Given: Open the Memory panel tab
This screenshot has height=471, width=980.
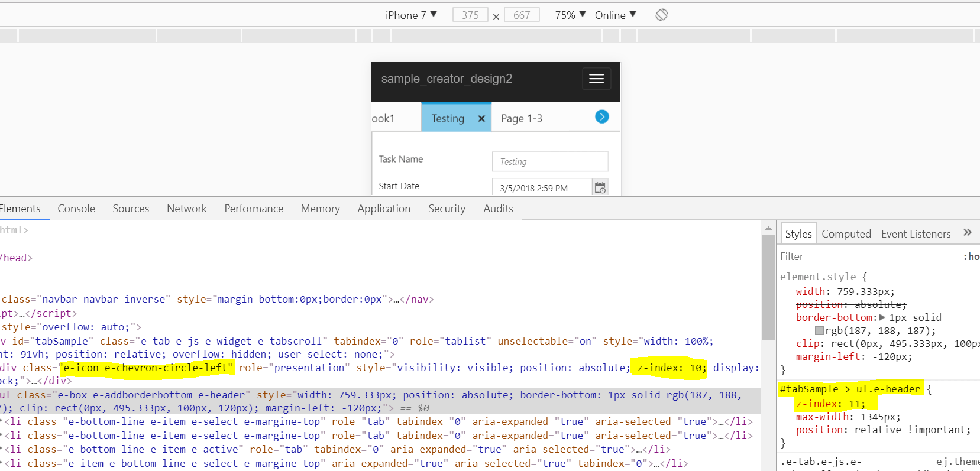Looking at the screenshot, I should pyautogui.click(x=320, y=209).
